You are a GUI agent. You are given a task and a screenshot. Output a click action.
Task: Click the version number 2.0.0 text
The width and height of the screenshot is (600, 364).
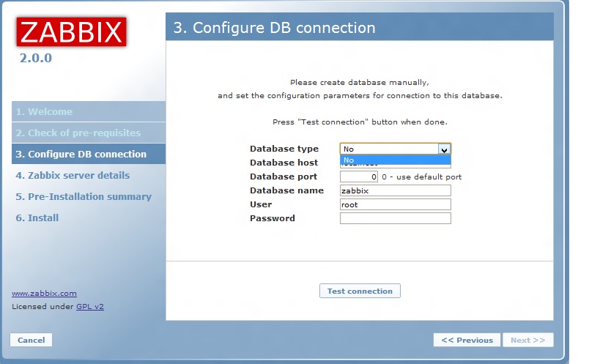click(x=36, y=58)
